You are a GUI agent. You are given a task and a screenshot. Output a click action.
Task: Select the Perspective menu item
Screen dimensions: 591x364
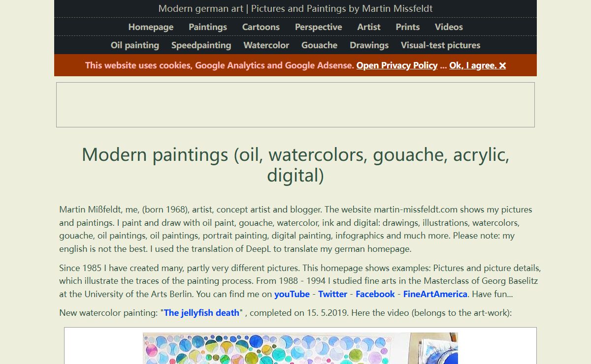point(319,27)
